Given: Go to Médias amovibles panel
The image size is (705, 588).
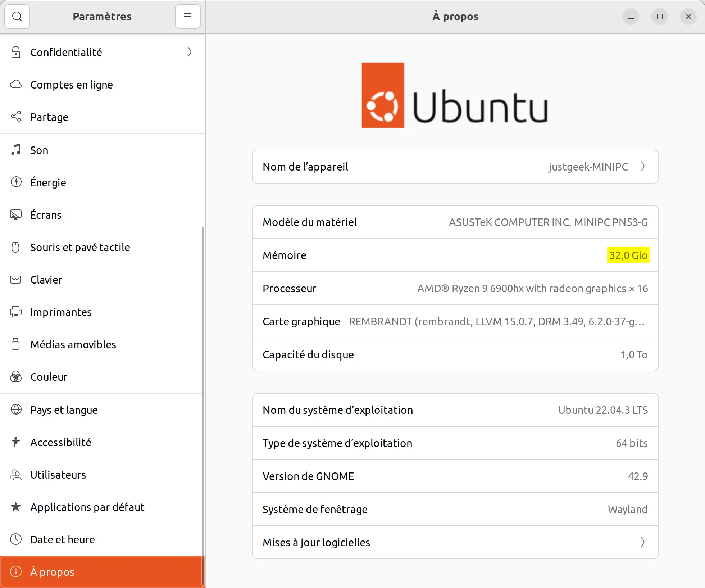Looking at the screenshot, I should [103, 344].
